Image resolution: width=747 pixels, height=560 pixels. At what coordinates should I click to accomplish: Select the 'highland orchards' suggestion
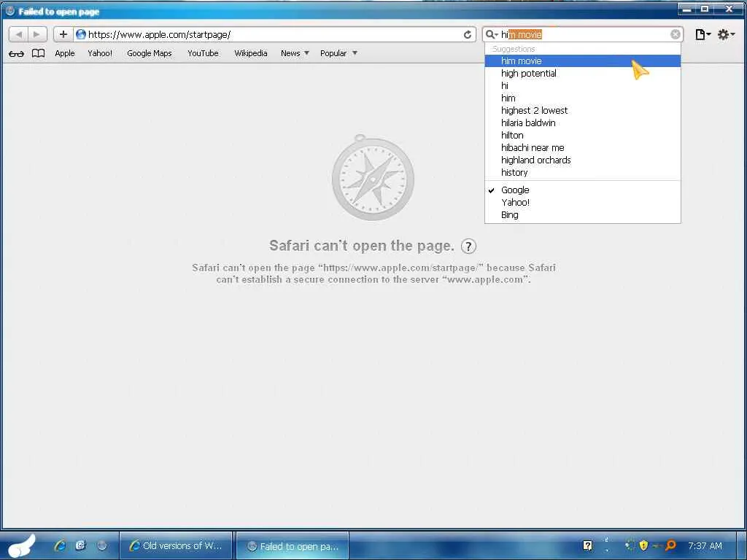coord(583,160)
